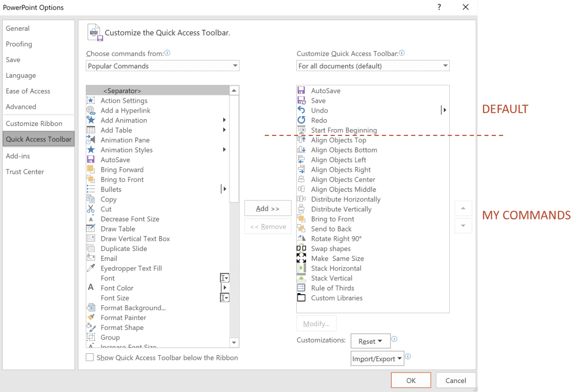The width and height of the screenshot is (579, 392).
Task: Click the Add Table grid icon
Action: tap(91, 130)
